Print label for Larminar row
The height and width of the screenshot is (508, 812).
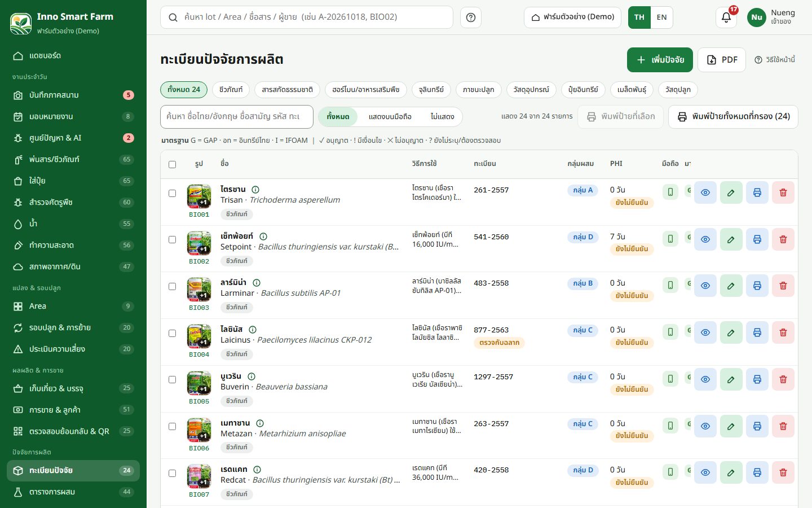click(757, 286)
